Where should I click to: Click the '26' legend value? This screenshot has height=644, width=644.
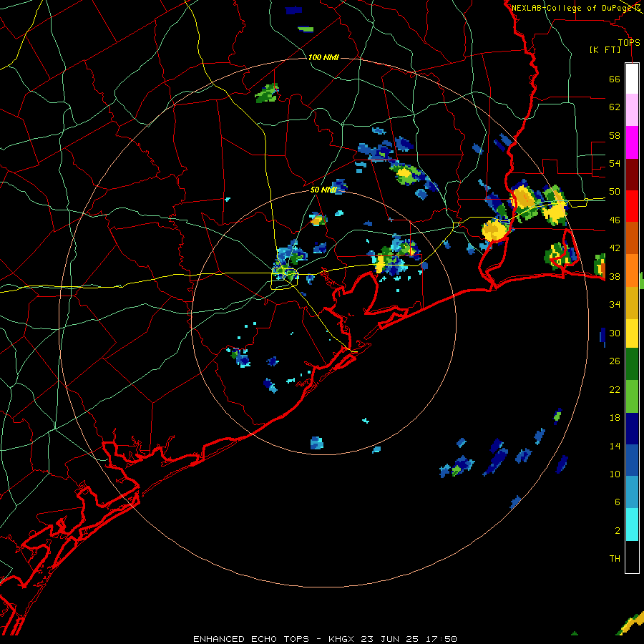coord(615,361)
